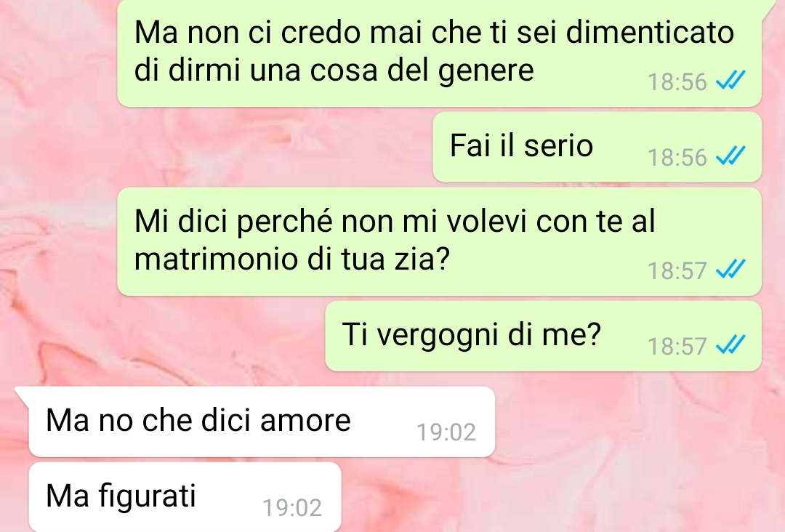The width and height of the screenshot is (785, 532).
Task: Tap the 18:57 timestamp beside 'Ti vergogni di me?'
Action: tap(677, 347)
